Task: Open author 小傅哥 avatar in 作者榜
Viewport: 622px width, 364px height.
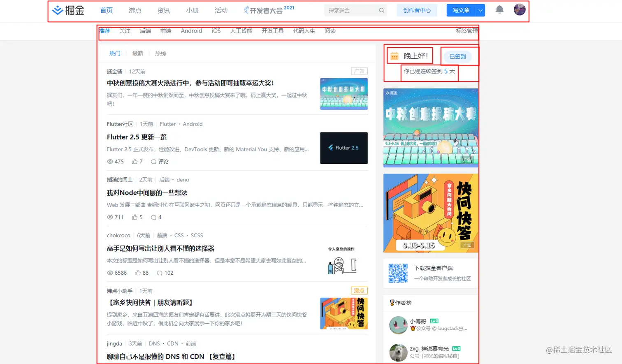Action: (x=398, y=325)
